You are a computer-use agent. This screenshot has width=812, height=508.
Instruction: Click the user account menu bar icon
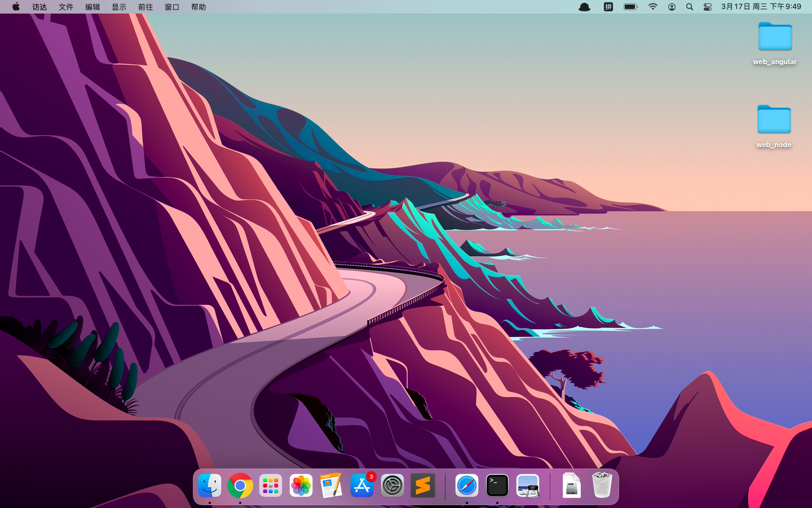[672, 7]
